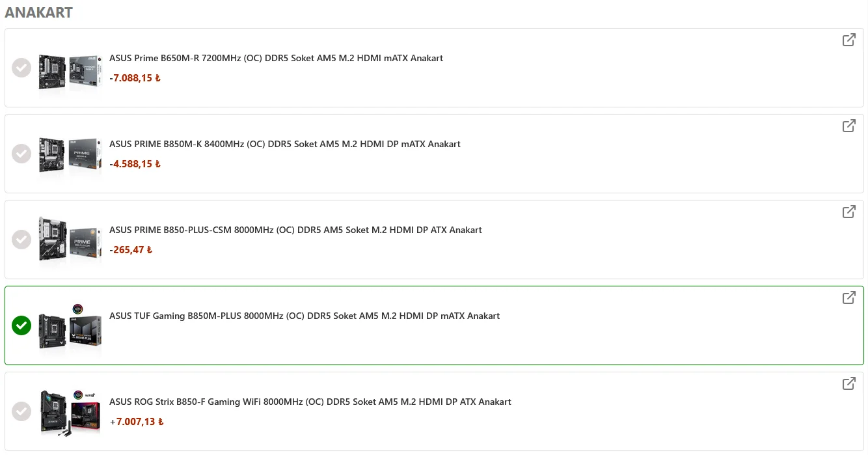Open external link for ROG Strix B850-F

(849, 383)
